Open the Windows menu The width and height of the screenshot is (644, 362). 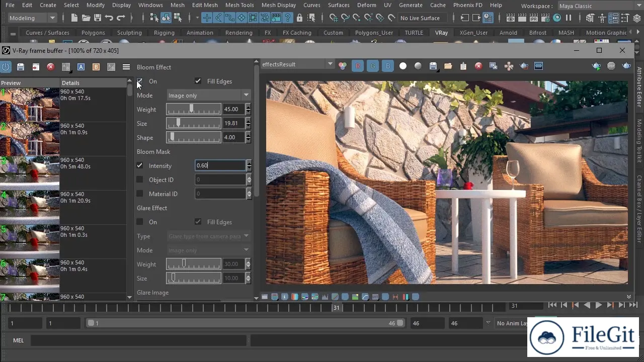150,5
